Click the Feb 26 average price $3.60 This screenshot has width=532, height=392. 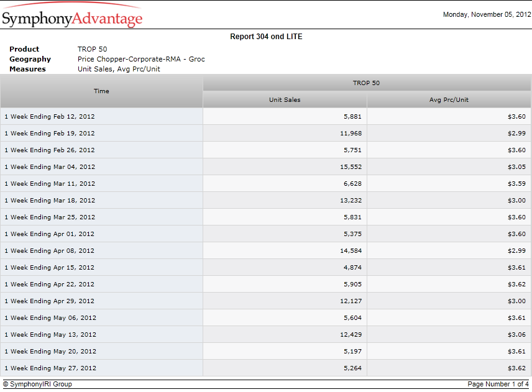coord(516,150)
